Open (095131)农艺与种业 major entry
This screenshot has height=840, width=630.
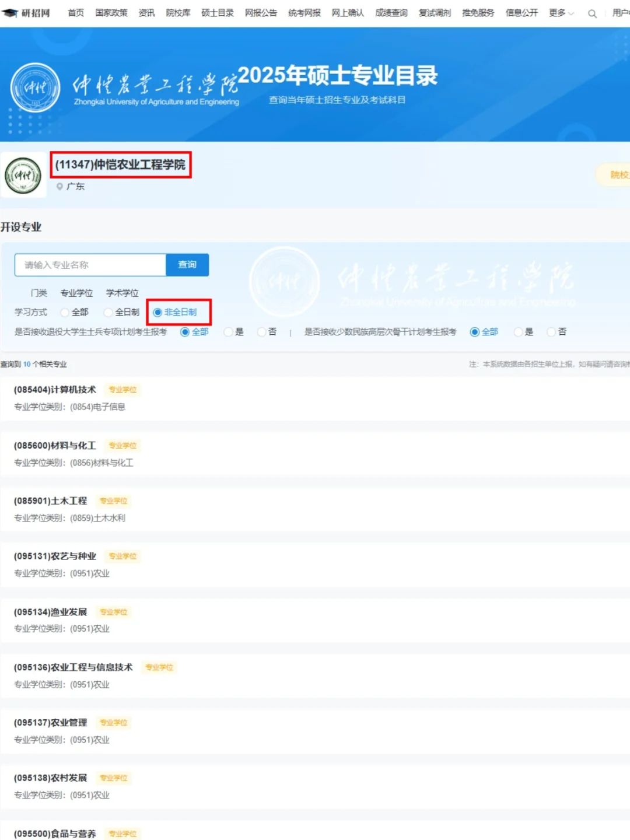[55, 556]
